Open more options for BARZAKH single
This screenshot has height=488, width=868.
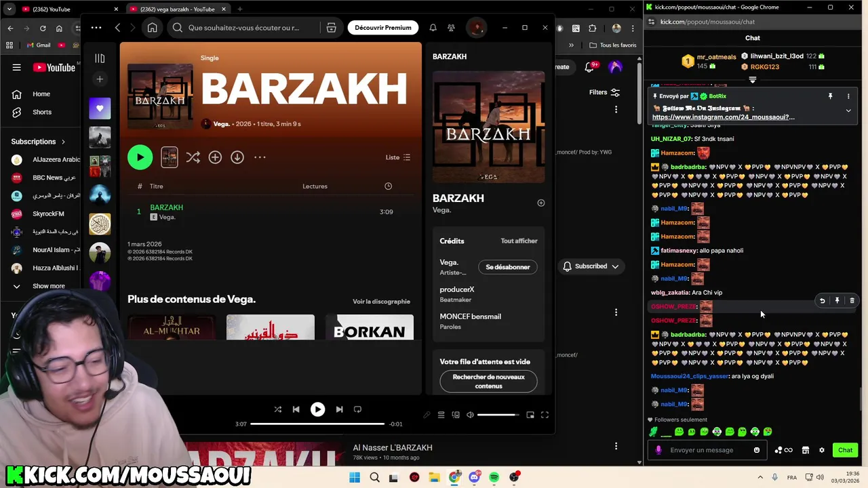(260, 157)
